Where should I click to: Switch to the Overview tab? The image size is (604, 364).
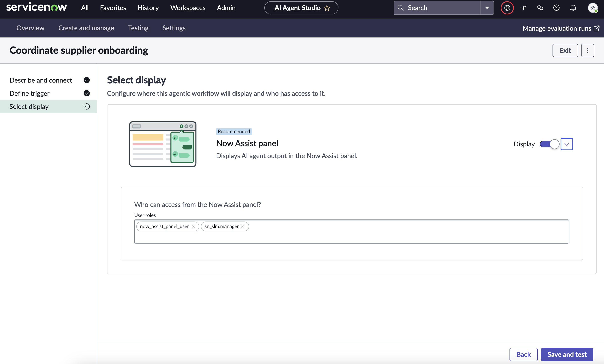tap(30, 28)
